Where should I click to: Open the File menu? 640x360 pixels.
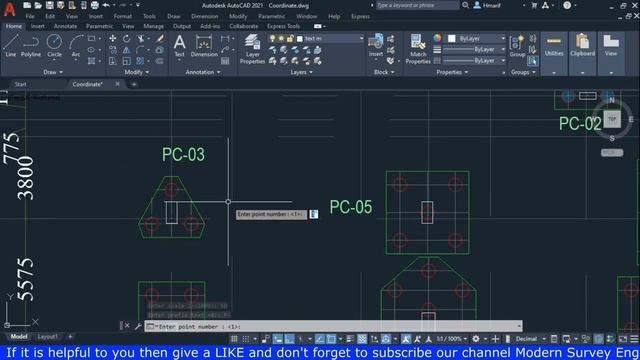pos(30,16)
